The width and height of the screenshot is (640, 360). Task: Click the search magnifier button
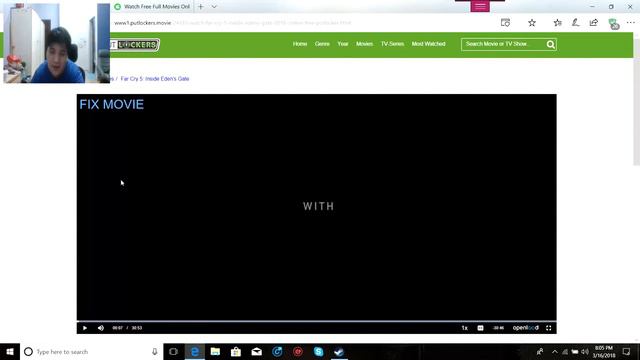(x=551, y=44)
